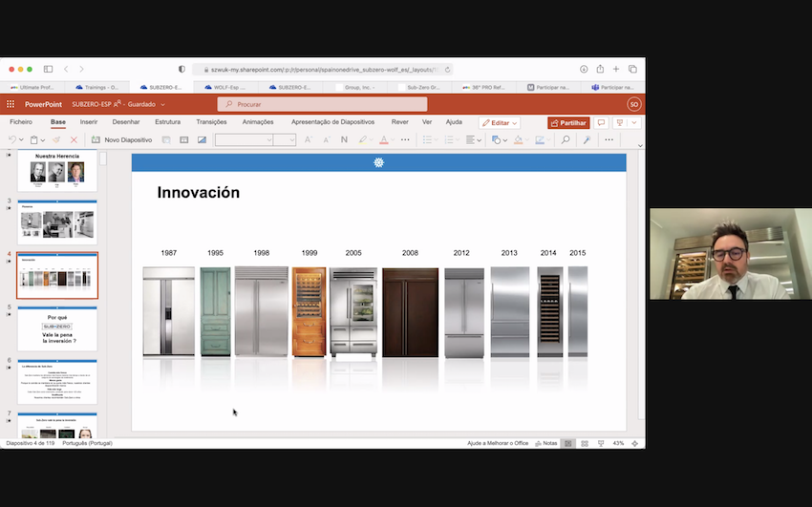Open the SO account avatar
This screenshot has width=812, height=507.
click(634, 104)
